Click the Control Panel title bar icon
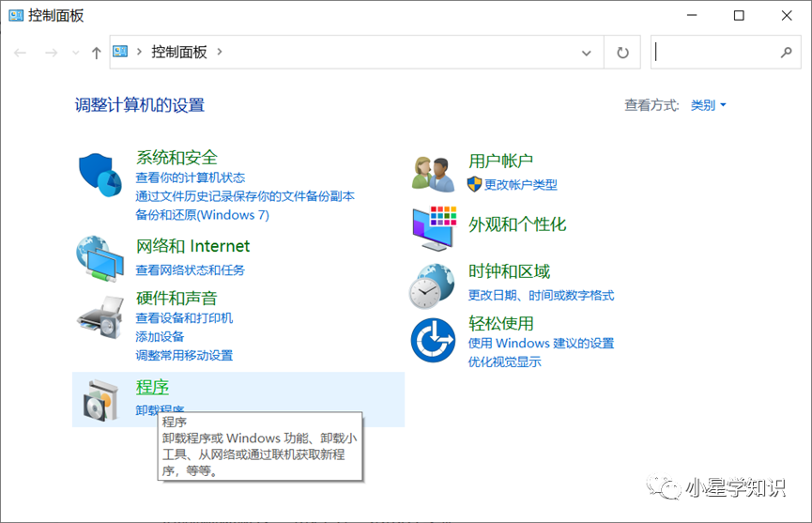This screenshot has width=812, height=523. point(16,16)
